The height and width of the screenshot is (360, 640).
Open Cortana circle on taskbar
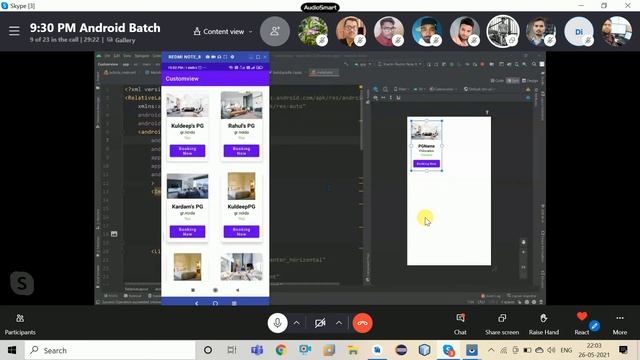coord(208,350)
